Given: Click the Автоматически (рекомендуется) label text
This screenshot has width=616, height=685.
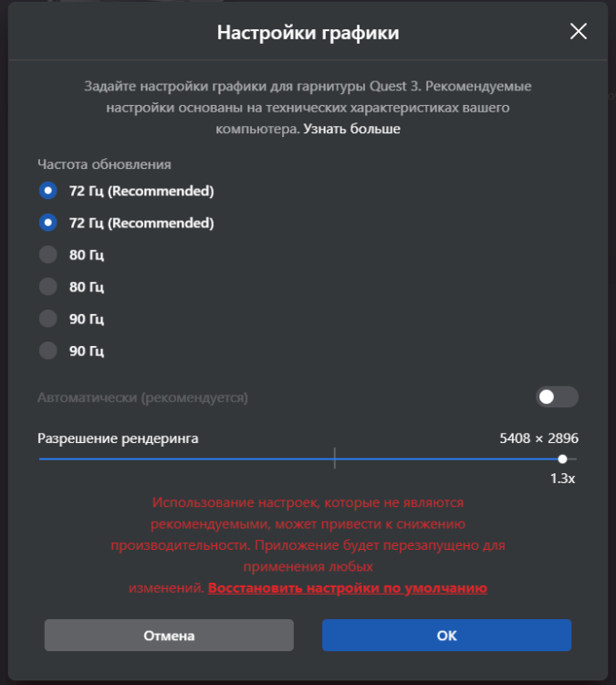Looking at the screenshot, I should 142,397.
